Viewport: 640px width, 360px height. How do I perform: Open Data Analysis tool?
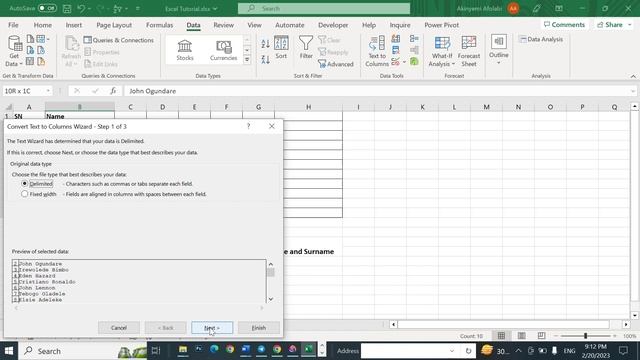coord(541,39)
